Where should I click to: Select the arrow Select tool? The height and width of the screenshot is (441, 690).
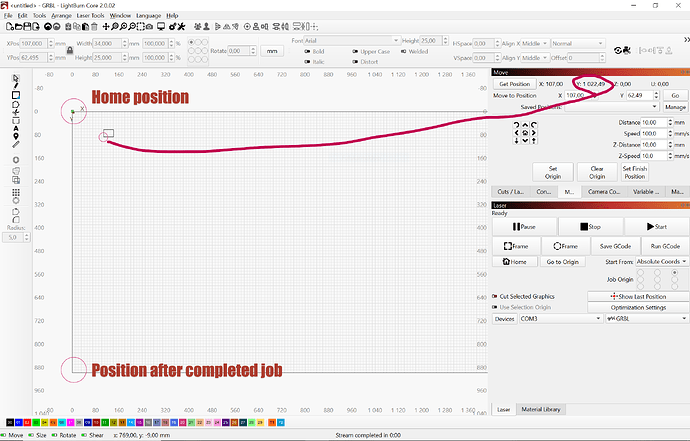coord(16,77)
